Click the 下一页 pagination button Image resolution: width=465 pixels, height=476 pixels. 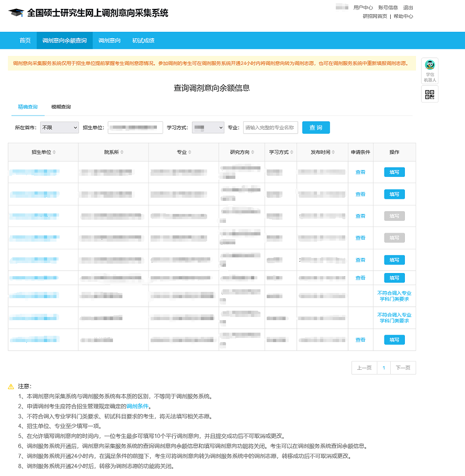pyautogui.click(x=402, y=368)
